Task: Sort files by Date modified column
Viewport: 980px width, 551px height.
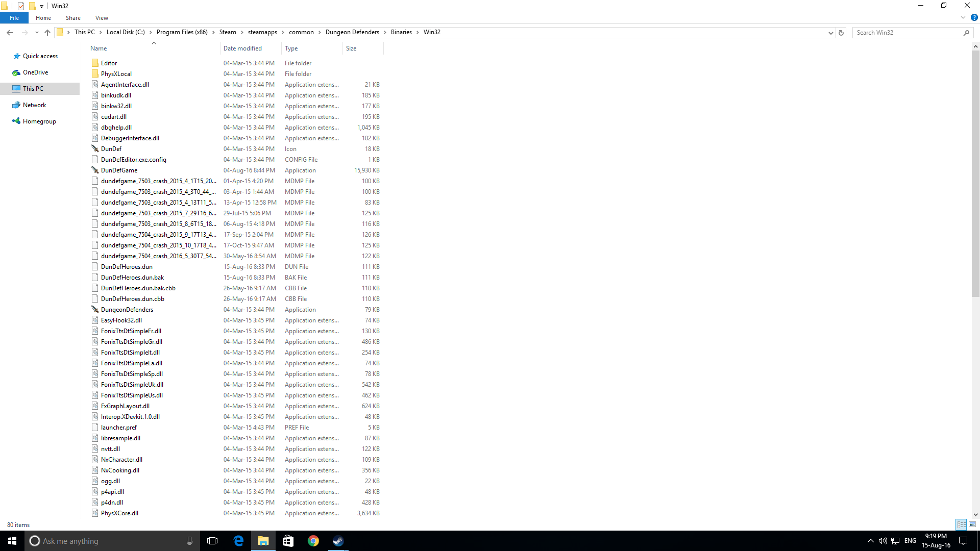Action: 242,48
